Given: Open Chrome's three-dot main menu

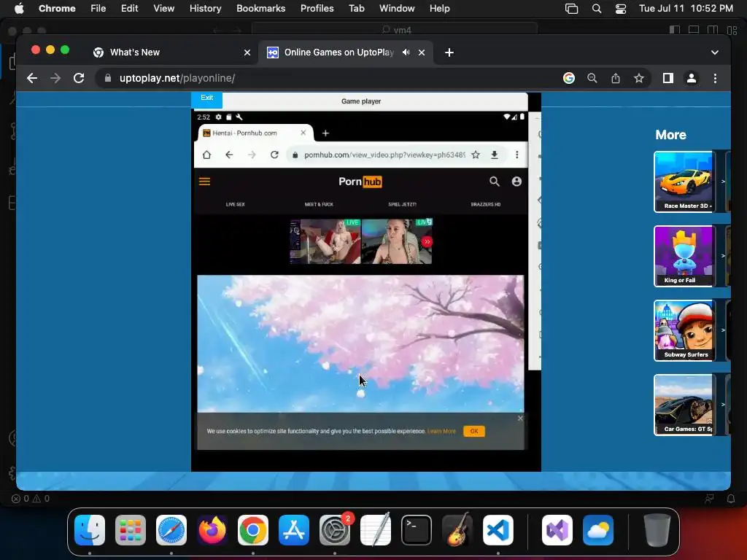Looking at the screenshot, I should (715, 78).
